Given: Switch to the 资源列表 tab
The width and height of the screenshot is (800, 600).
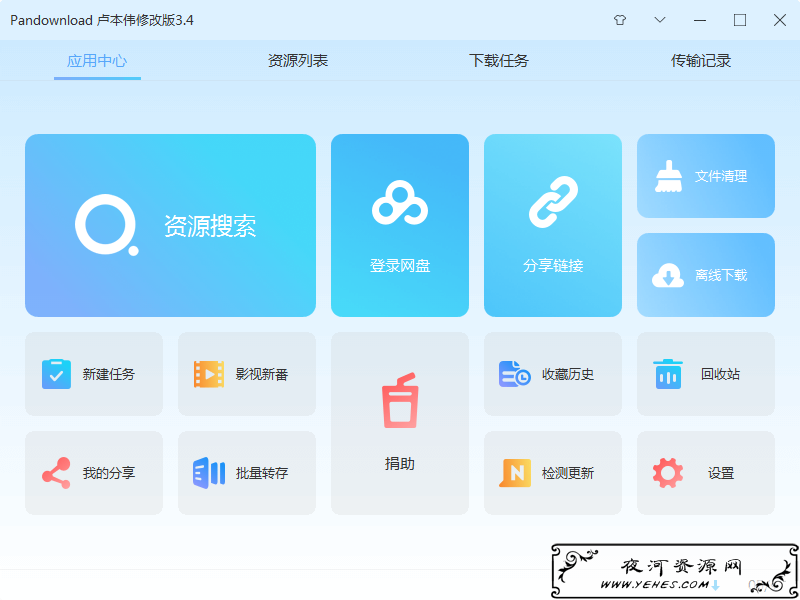Looking at the screenshot, I should pos(298,61).
